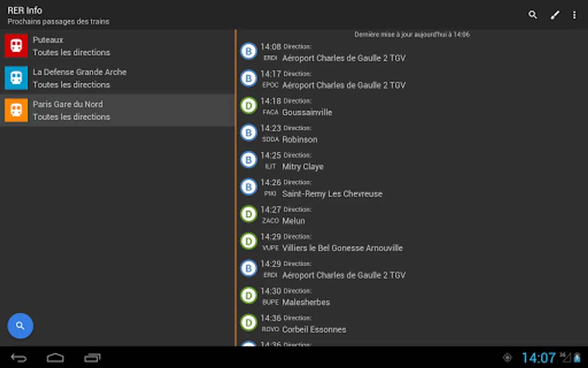Select Saint-Remy Les Chevreuse departure
This screenshot has width=588, height=368.
[412, 188]
